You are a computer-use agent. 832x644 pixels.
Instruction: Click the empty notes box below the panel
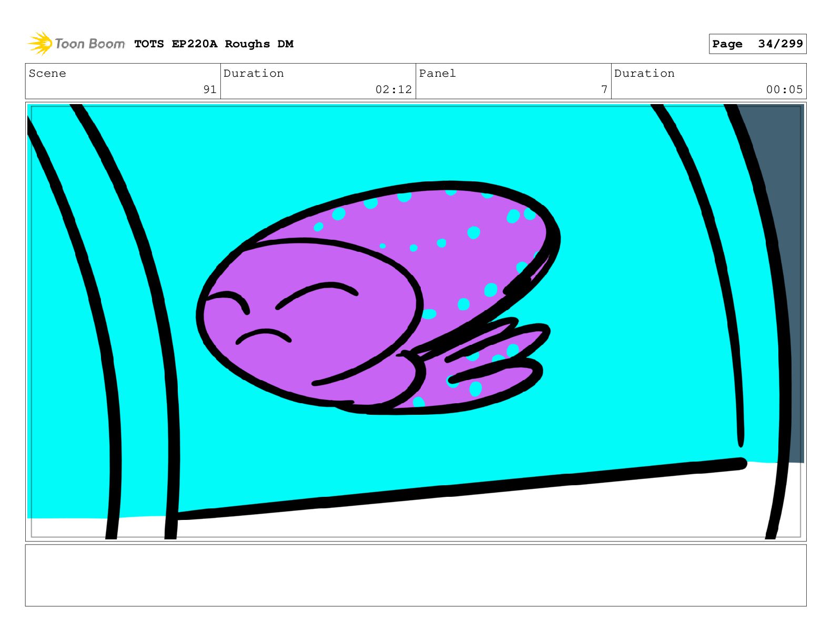click(x=415, y=575)
